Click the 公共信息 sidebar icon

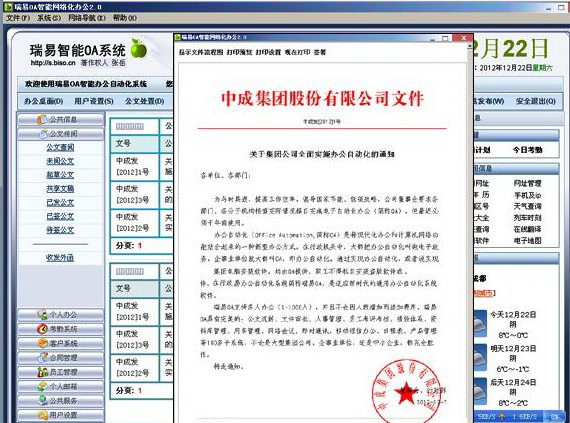(x=42, y=120)
